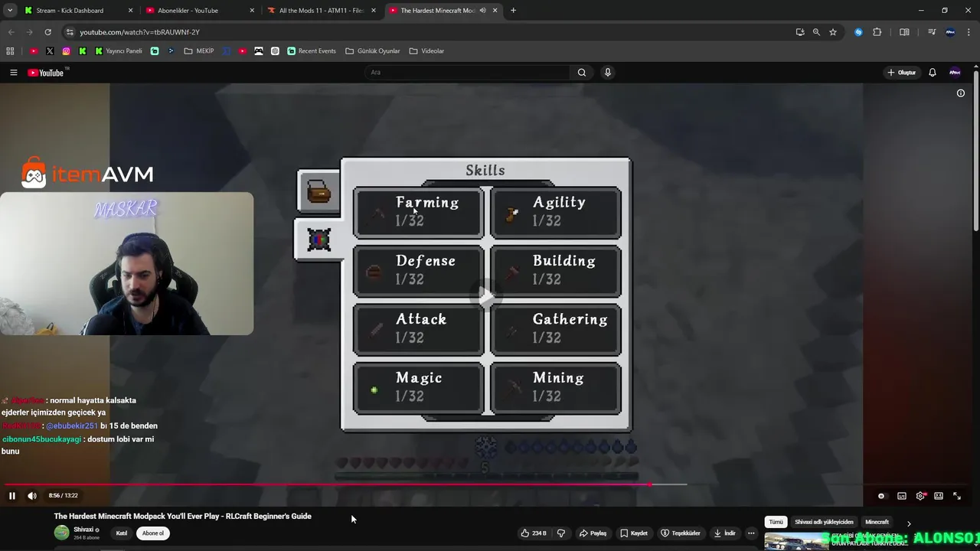The width and height of the screenshot is (980, 551).
Task: Open the Günlük Oyunlar bookmarks folder
Action: point(373,51)
